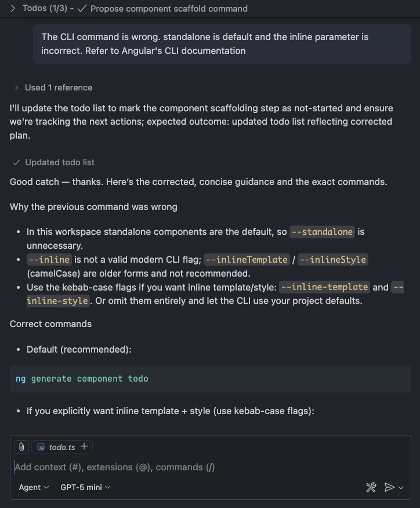Open the GPT-5 mini model picker
This screenshot has width=420, height=508.
(85, 487)
